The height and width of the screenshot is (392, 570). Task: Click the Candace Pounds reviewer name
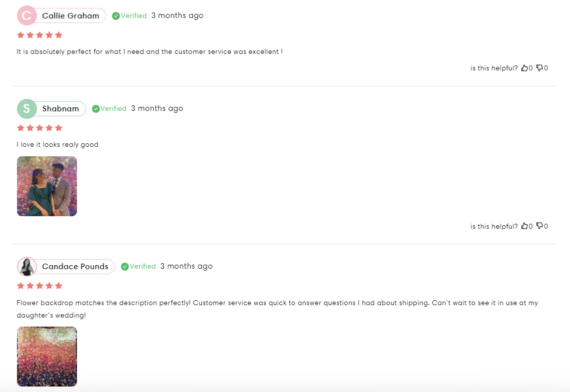[x=75, y=267]
